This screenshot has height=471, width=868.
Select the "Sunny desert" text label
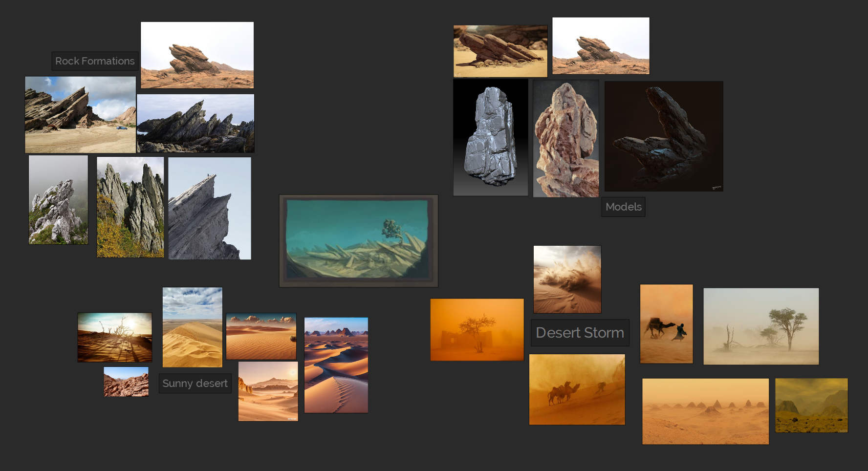click(195, 384)
